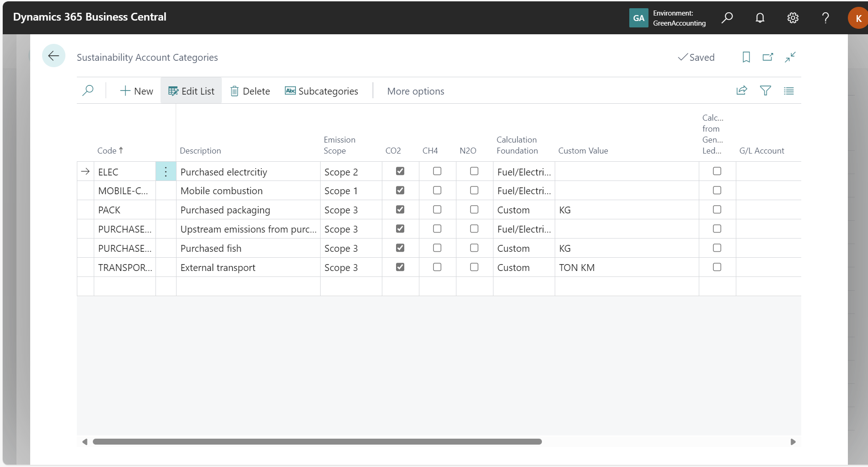Click the back arrow button
The height and width of the screenshot is (467, 868).
click(54, 56)
